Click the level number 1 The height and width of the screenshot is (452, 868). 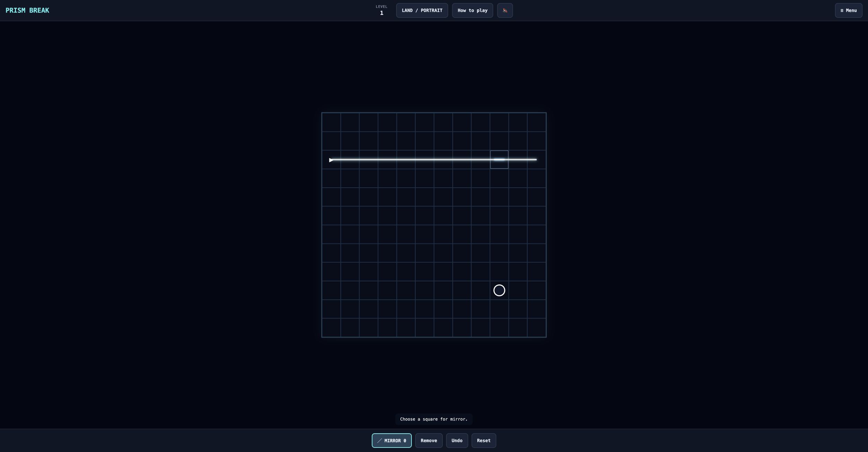pos(382,13)
